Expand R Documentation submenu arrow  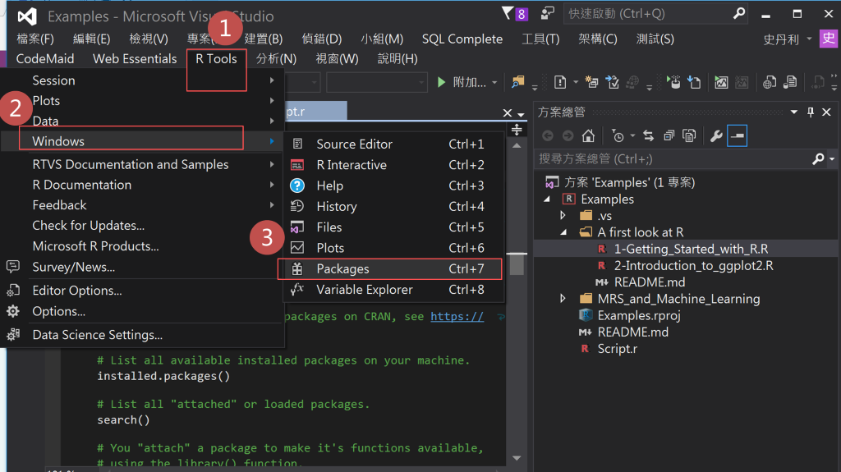point(272,185)
